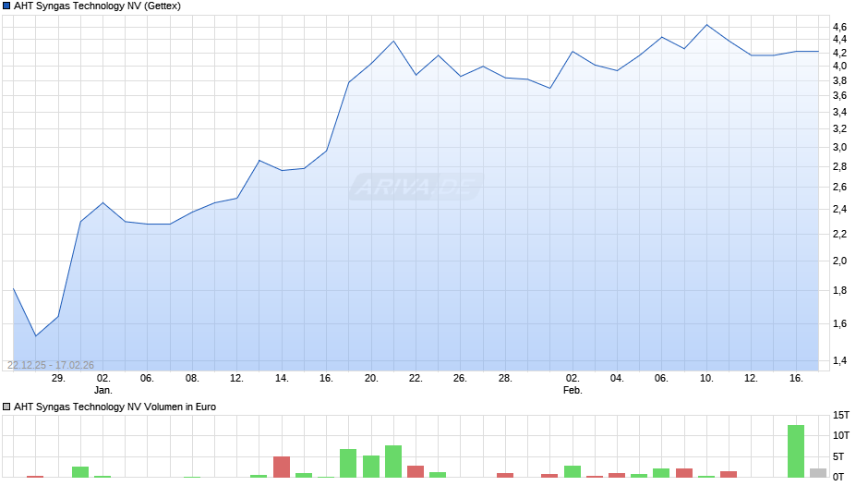Click the lowest price point before 29. December
Screen dimensions: 868x486
click(x=36, y=335)
